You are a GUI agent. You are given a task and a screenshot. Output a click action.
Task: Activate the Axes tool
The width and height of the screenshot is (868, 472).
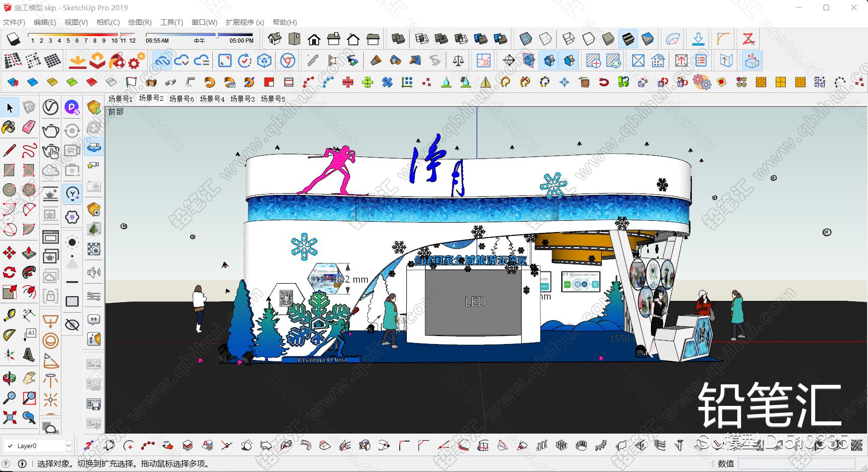coord(9,355)
